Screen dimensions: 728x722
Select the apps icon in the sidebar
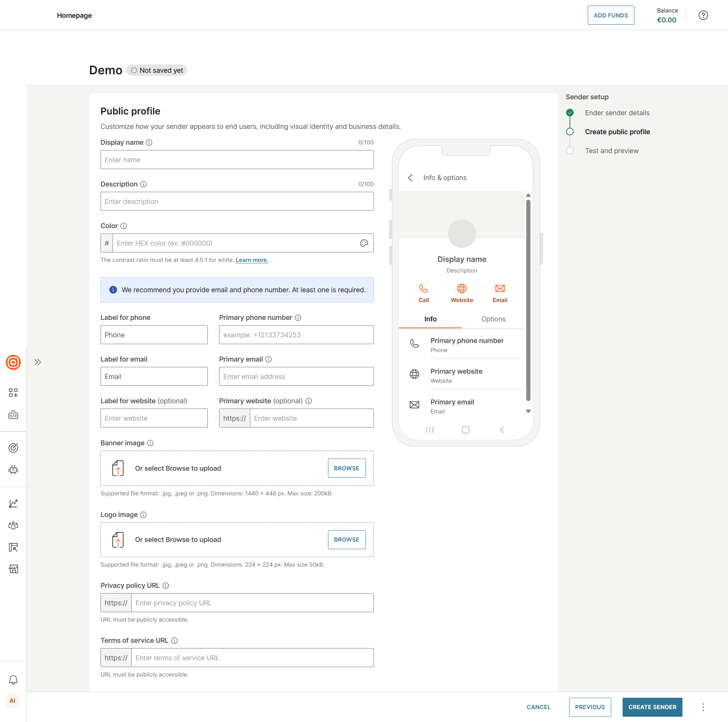13,393
